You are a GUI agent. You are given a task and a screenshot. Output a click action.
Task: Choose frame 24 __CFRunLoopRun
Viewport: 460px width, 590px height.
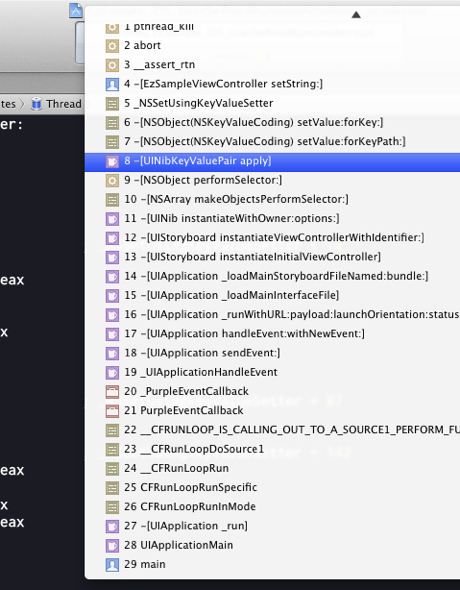(272, 468)
